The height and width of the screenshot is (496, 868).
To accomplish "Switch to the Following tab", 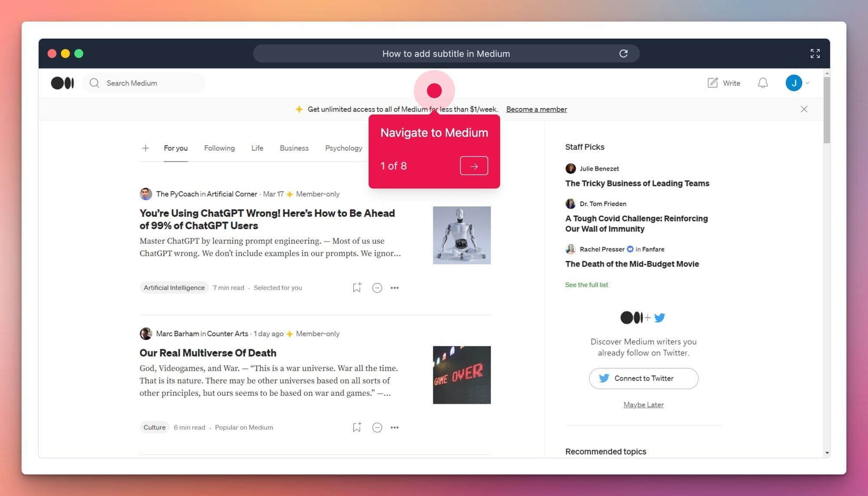I will (219, 148).
